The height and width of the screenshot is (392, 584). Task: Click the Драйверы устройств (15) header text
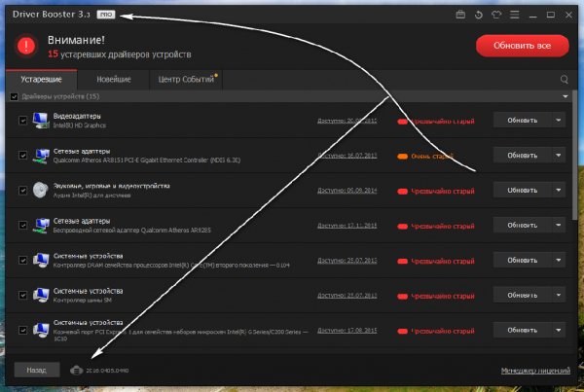[x=60, y=97]
